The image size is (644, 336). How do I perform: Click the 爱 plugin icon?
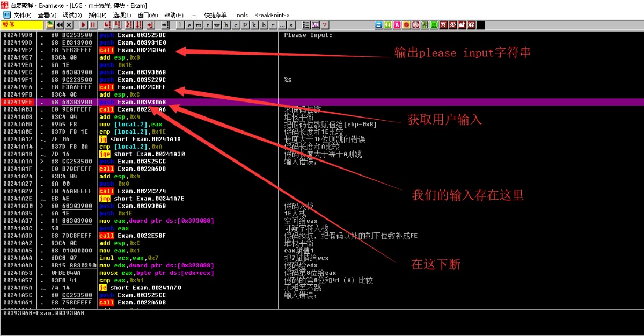[x=452, y=25]
